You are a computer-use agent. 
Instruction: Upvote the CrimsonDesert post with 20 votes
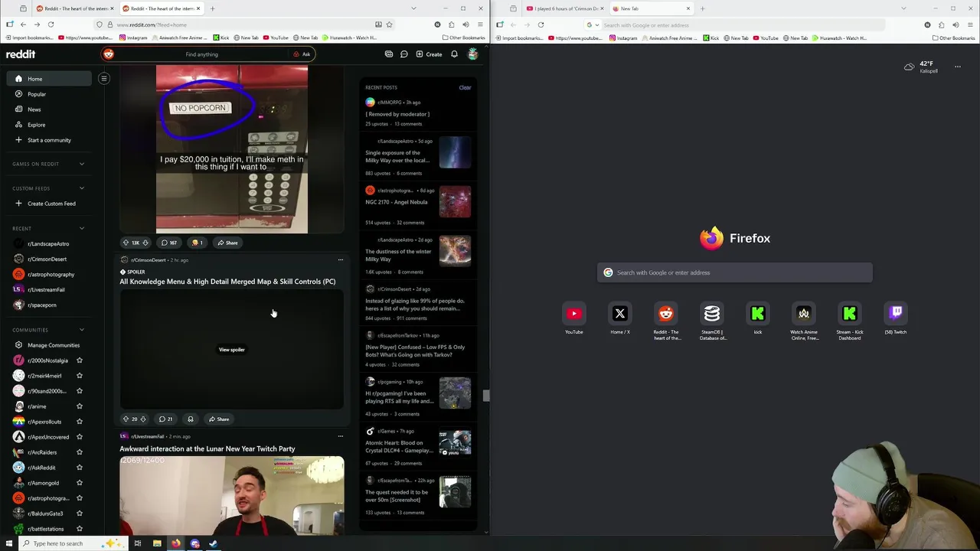pyautogui.click(x=126, y=419)
